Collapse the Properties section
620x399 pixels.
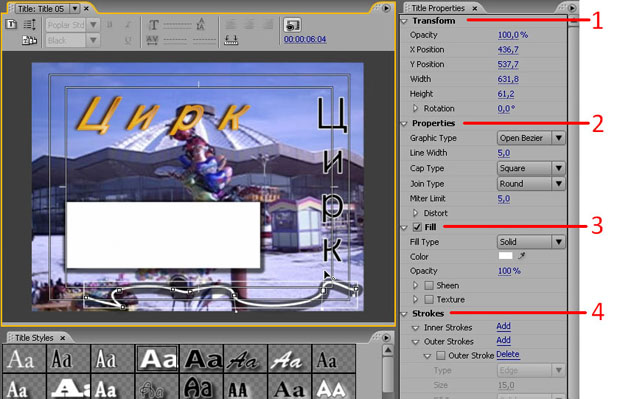(404, 123)
